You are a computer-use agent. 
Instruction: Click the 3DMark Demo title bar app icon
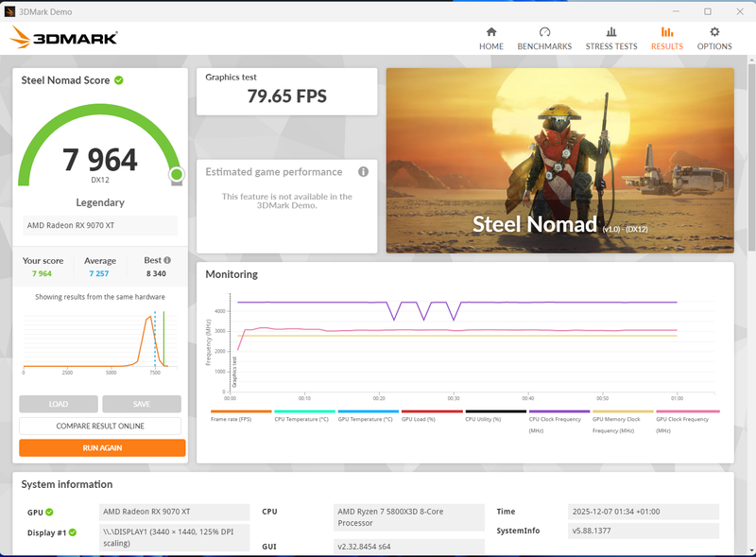click(9, 11)
